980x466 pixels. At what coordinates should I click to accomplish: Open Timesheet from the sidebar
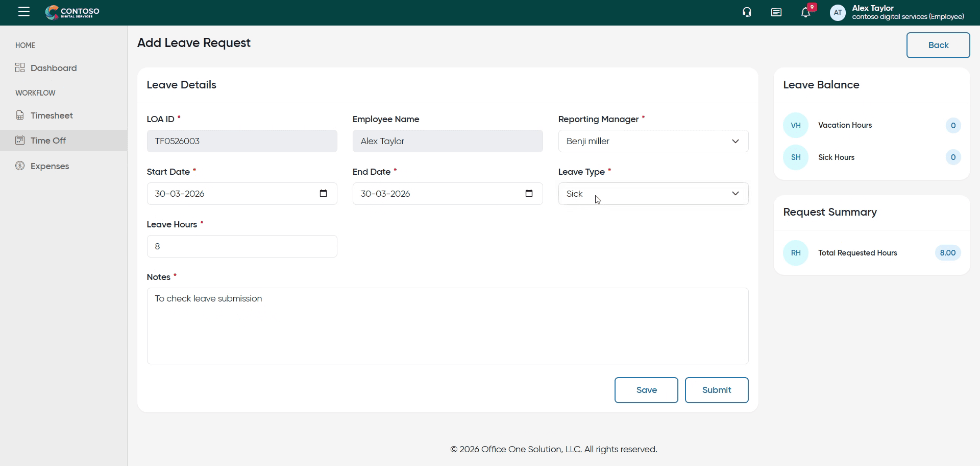[51, 115]
